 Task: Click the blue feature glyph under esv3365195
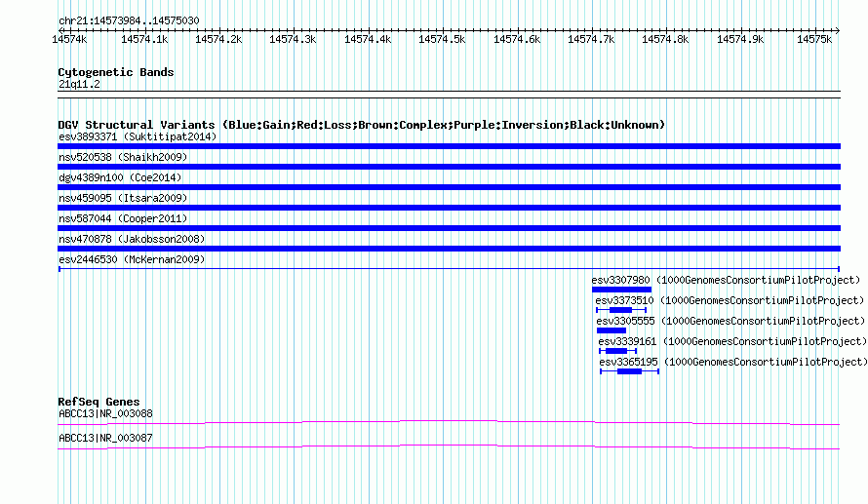coord(629,371)
